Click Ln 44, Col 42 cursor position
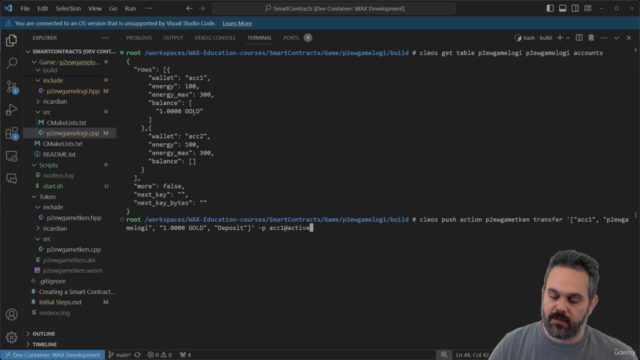Screen dimensions: 640x360 [x=472, y=355]
